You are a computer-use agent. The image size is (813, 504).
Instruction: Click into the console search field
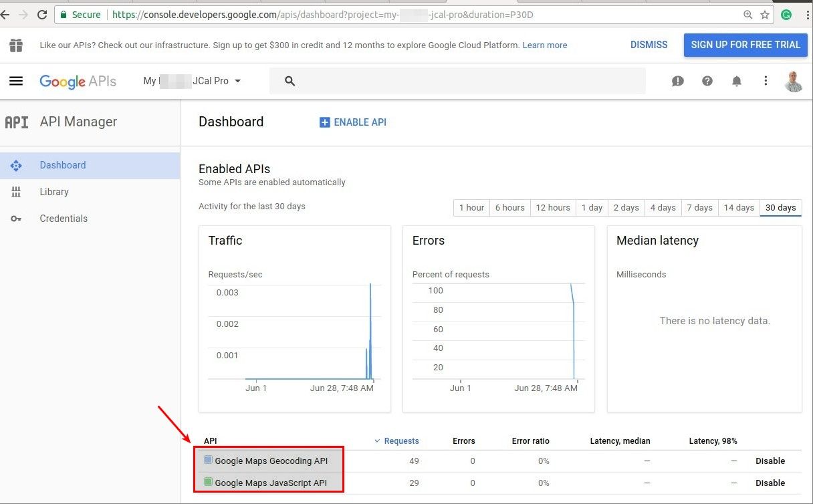457,81
